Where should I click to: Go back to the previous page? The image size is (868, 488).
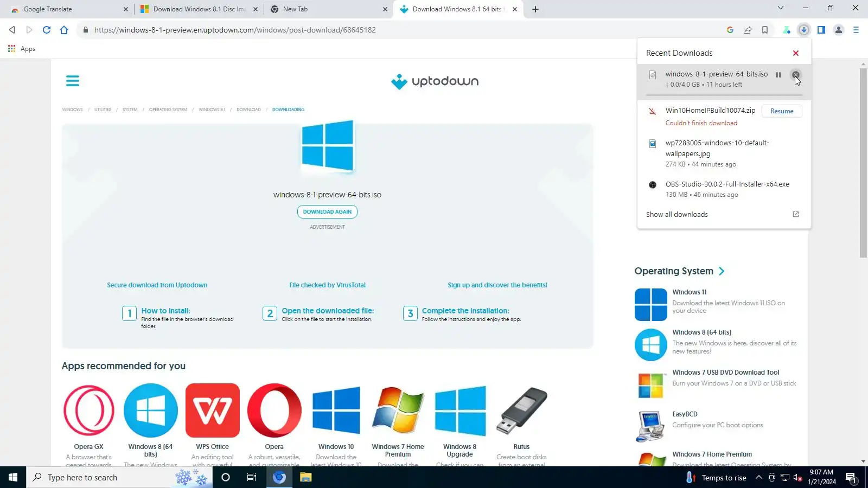point(12,30)
